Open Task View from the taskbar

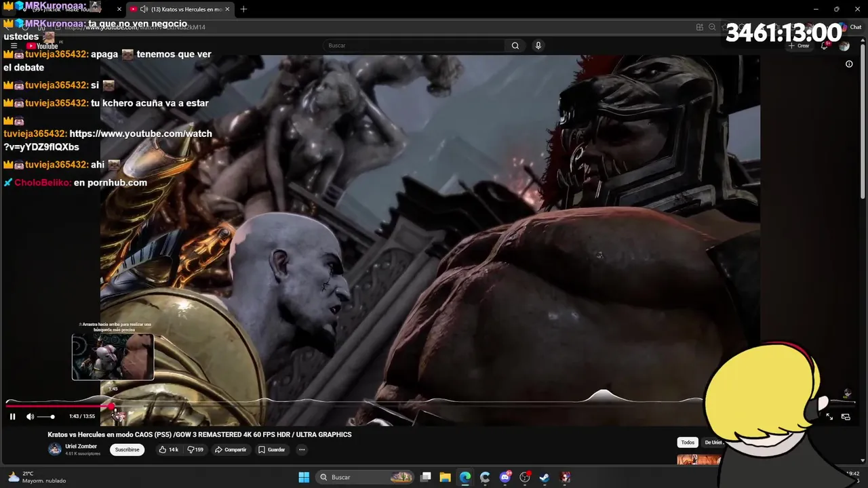coord(426,477)
